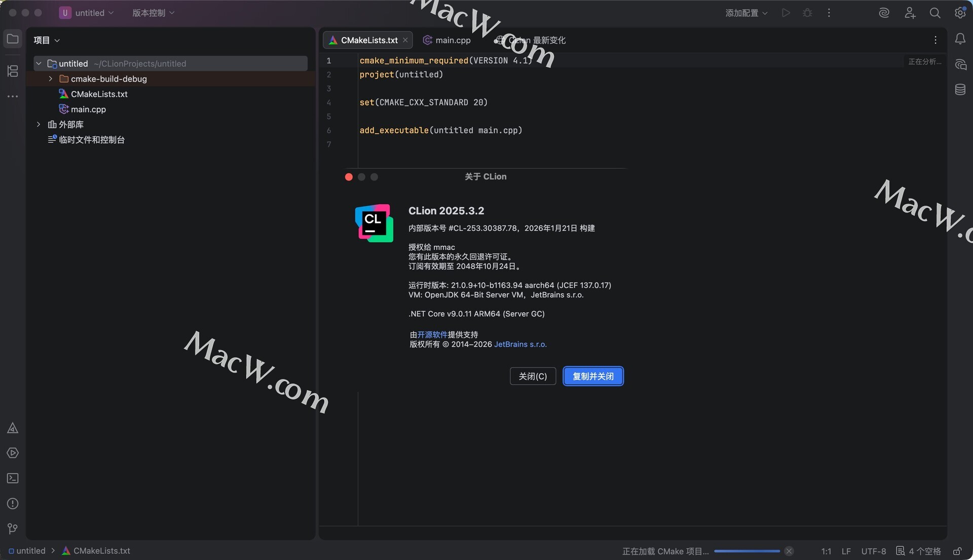Image resolution: width=973 pixels, height=560 pixels.
Task: Expand the cmake-build-debug folder
Action: 51,79
